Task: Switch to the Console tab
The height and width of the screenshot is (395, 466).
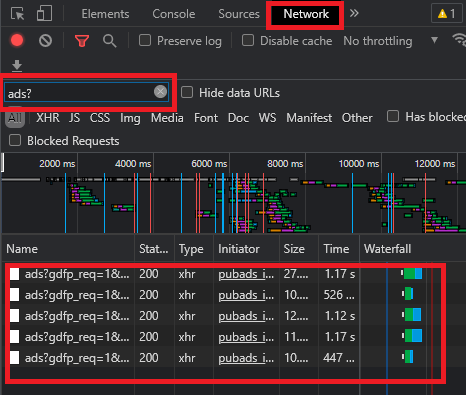Action: tap(174, 14)
